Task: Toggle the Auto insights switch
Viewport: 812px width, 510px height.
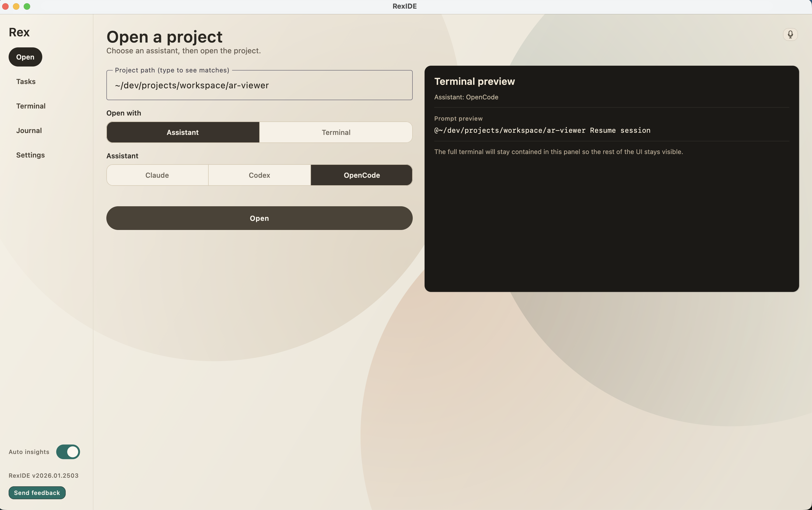Action: pos(68,452)
